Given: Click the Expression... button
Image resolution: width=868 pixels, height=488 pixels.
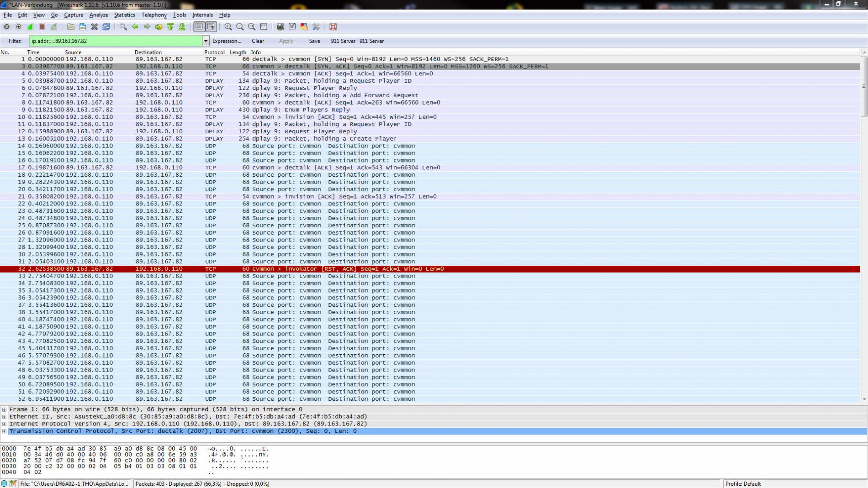Looking at the screenshot, I should coord(227,41).
